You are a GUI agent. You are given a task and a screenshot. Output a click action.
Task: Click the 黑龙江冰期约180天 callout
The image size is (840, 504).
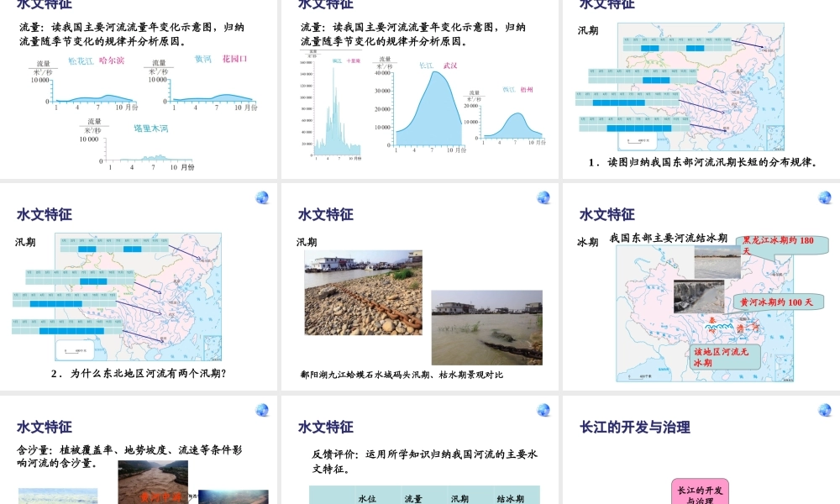point(782,245)
